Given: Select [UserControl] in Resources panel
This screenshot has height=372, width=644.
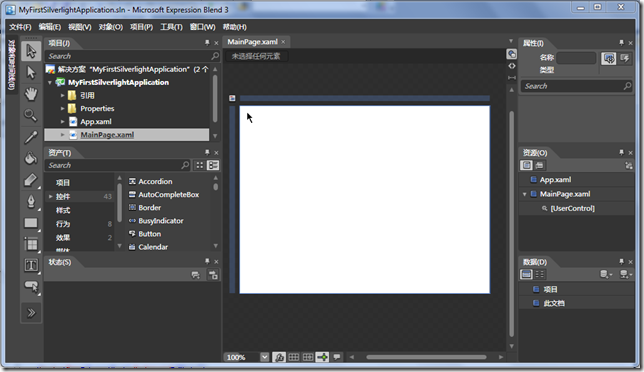Looking at the screenshot, I should point(572,209).
